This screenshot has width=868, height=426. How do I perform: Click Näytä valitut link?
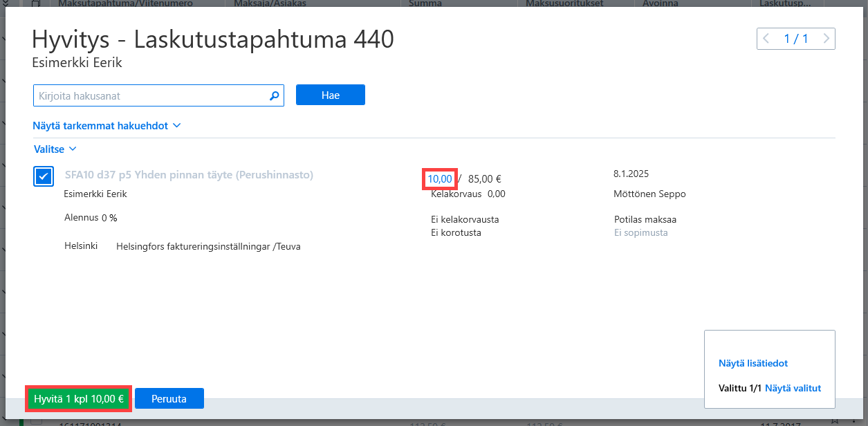[x=793, y=388]
